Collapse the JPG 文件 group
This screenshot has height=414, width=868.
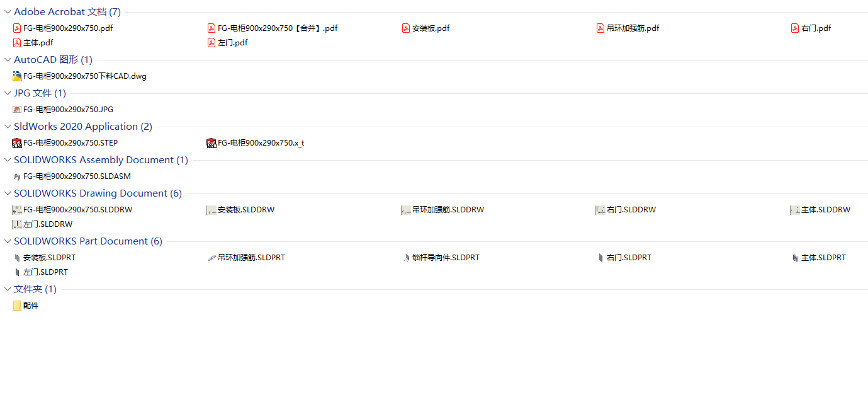pos(8,93)
